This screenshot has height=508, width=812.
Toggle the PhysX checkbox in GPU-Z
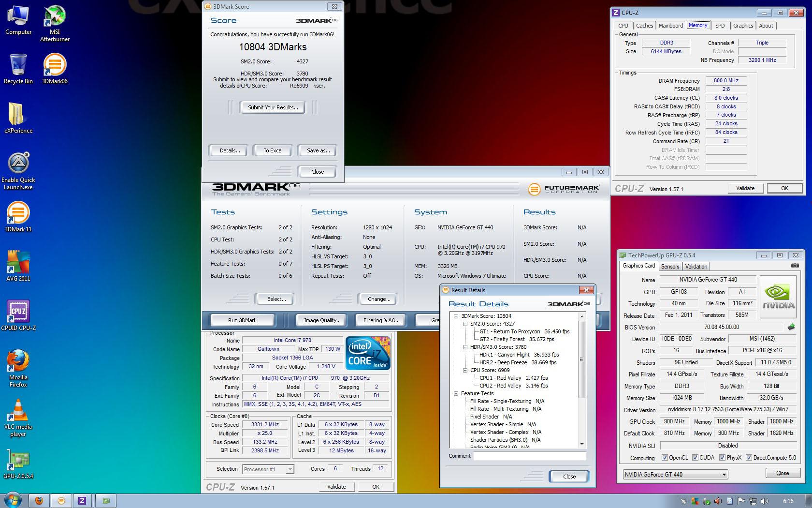coord(722,458)
